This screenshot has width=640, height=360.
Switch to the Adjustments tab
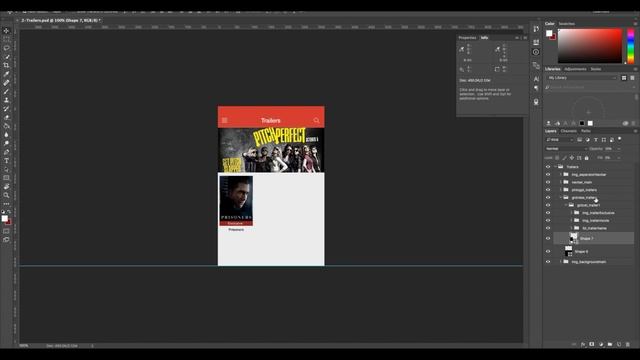575,69
